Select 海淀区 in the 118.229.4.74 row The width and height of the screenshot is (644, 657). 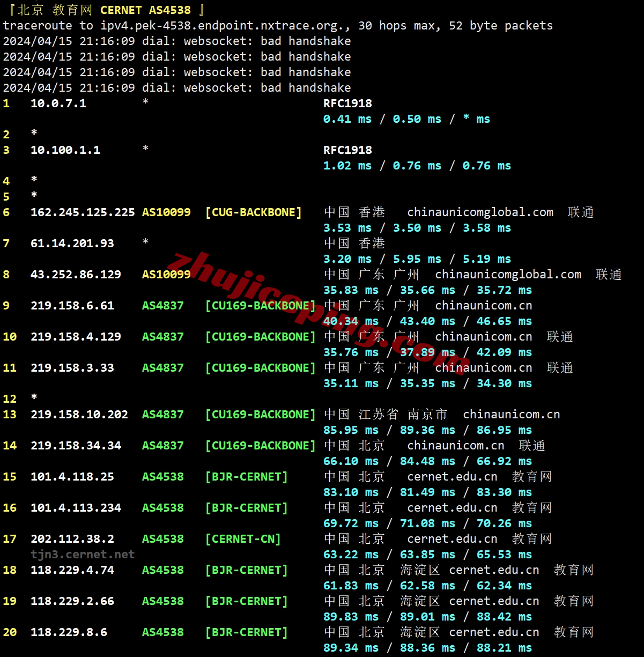[420, 570]
